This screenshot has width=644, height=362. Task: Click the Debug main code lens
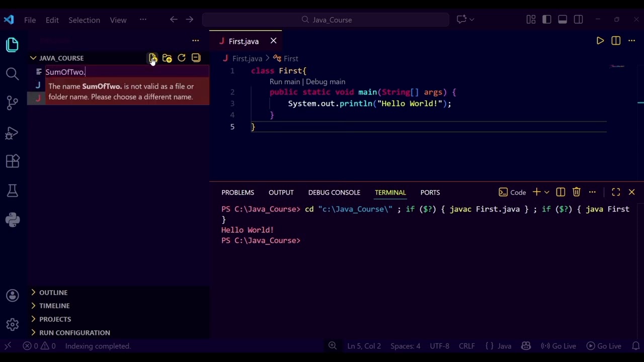click(325, 81)
